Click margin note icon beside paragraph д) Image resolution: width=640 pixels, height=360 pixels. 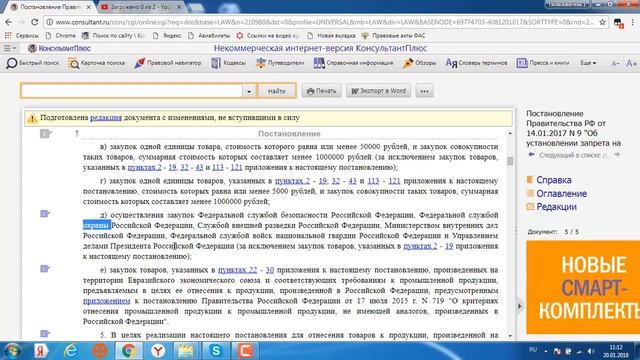(x=45, y=214)
